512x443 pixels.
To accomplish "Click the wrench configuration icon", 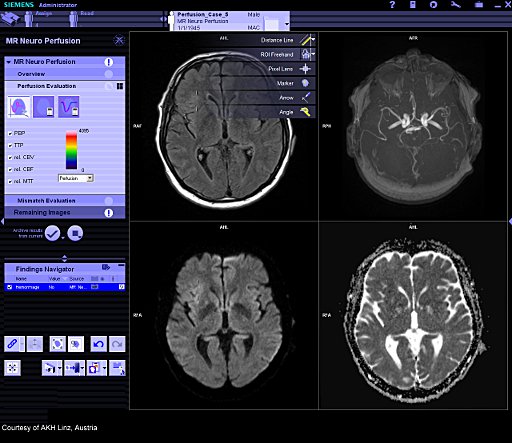I will click(456, 5).
